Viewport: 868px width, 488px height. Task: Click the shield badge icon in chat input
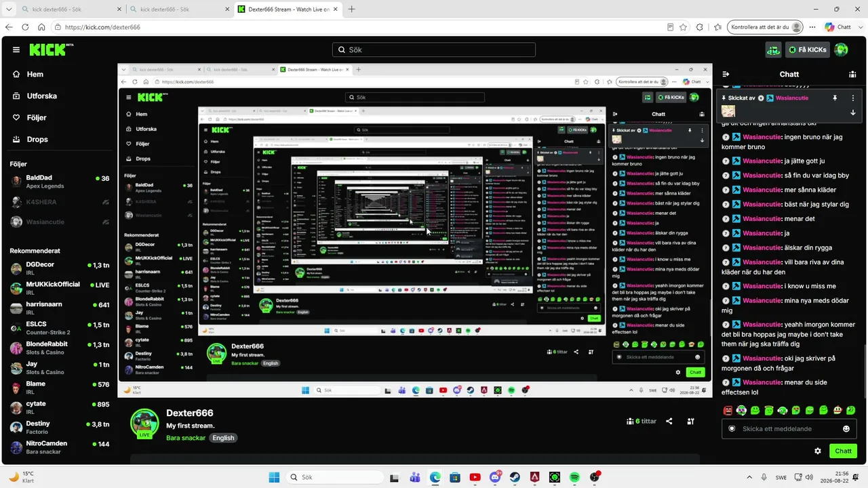(732, 429)
